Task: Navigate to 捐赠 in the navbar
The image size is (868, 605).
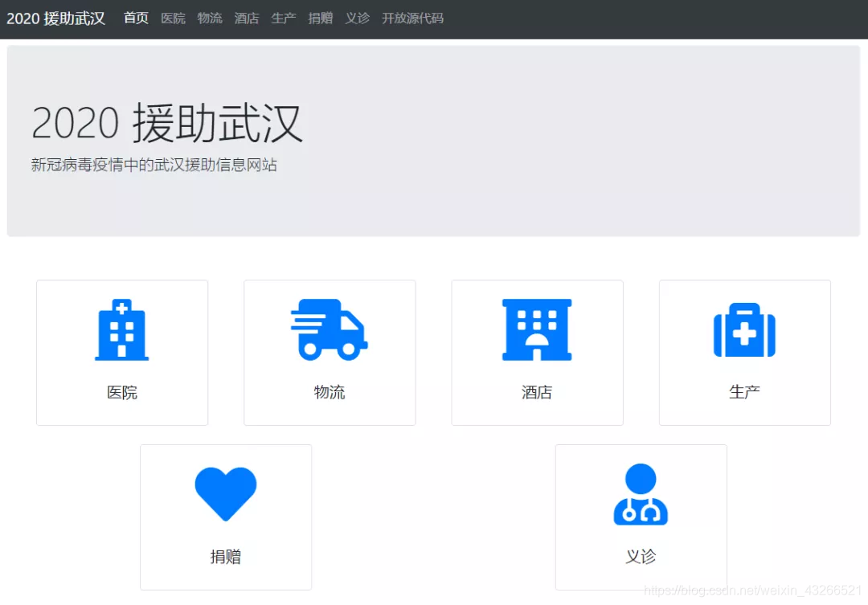Action: pos(321,18)
